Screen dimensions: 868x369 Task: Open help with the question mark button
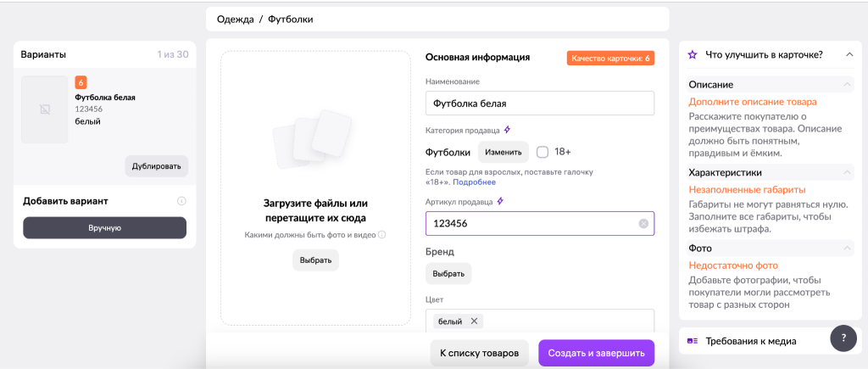pyautogui.click(x=843, y=338)
